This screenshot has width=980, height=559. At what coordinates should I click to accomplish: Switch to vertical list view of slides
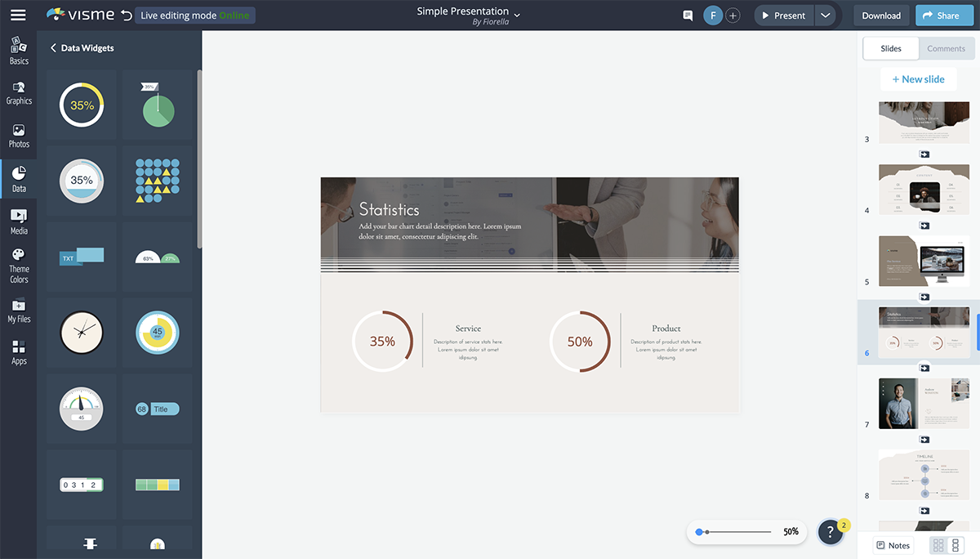point(955,545)
